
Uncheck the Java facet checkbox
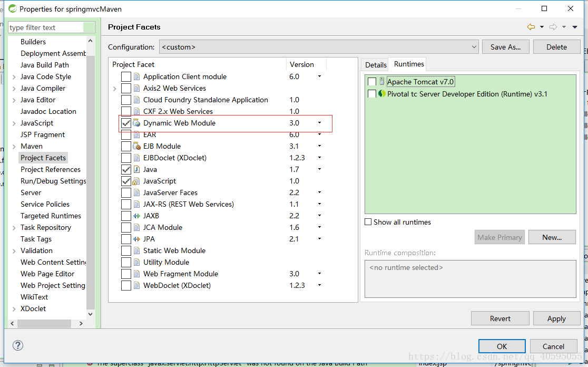pos(126,170)
